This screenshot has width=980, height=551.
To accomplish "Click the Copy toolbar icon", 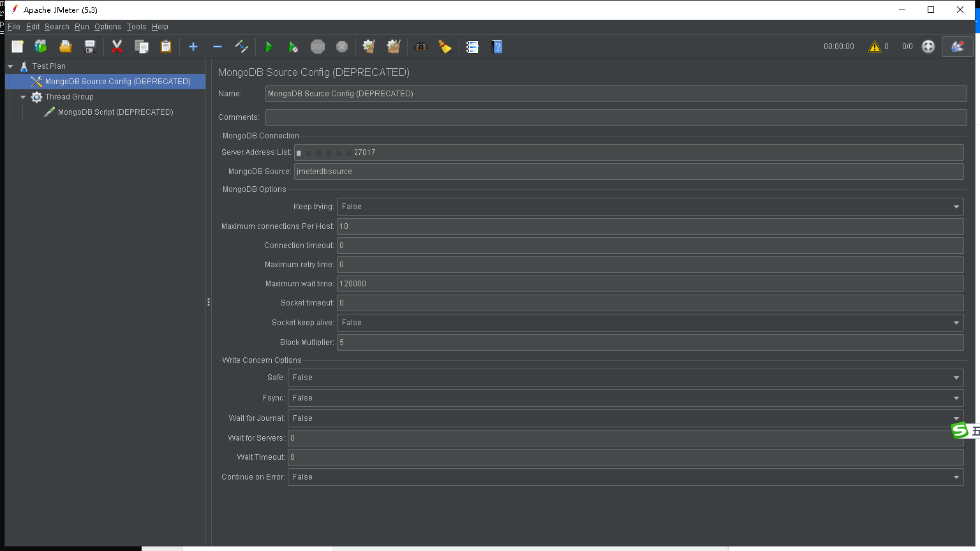I will pyautogui.click(x=142, y=47).
